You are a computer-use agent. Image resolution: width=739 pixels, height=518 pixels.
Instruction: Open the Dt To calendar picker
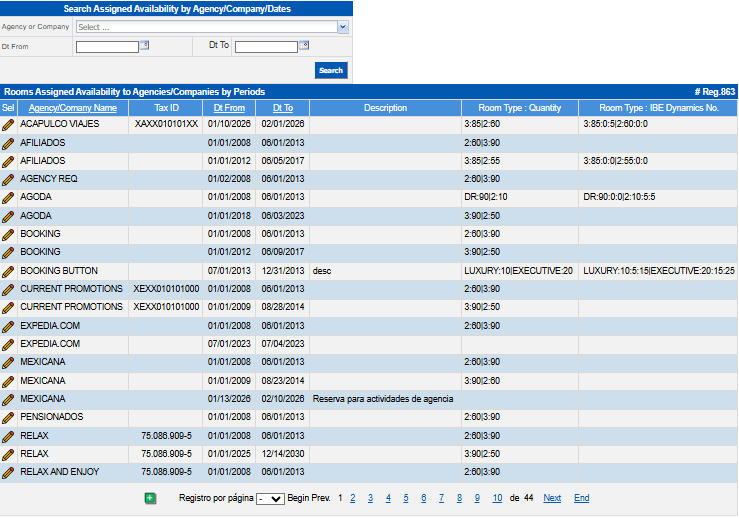(304, 45)
